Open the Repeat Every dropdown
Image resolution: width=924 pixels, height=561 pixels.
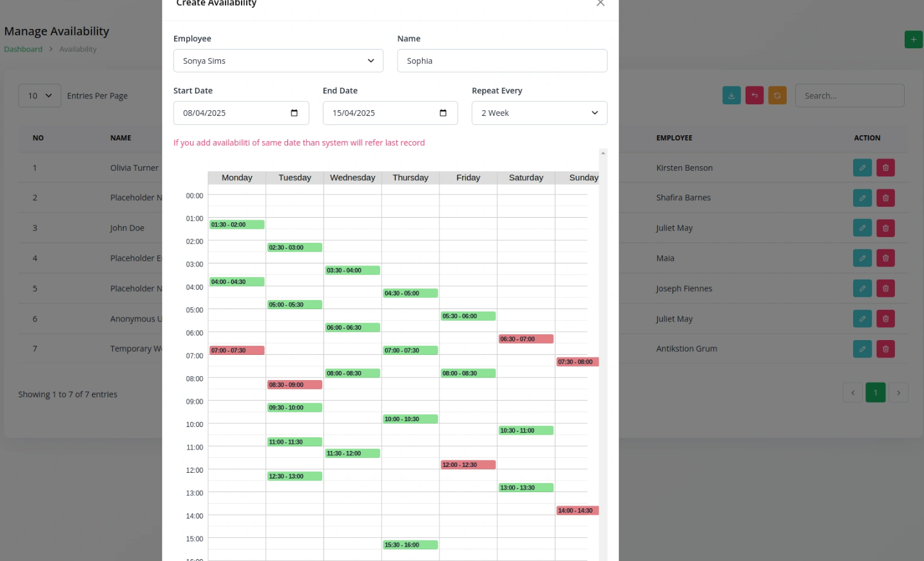[539, 113]
